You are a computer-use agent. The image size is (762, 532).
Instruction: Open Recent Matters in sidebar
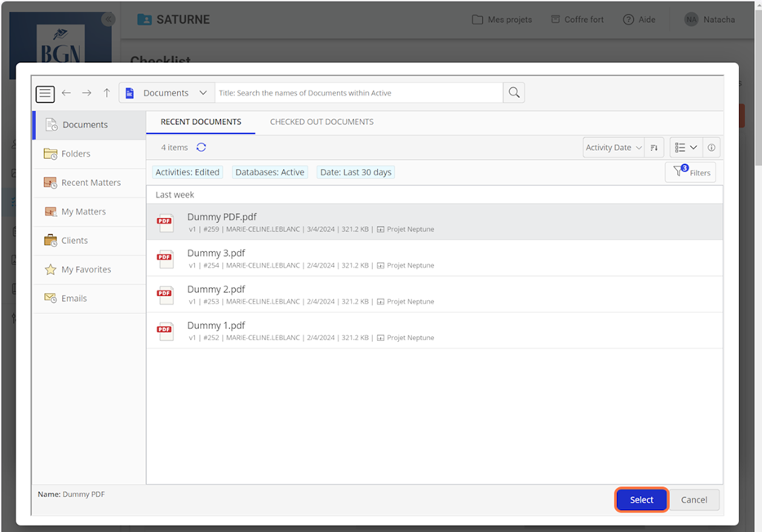pos(91,183)
